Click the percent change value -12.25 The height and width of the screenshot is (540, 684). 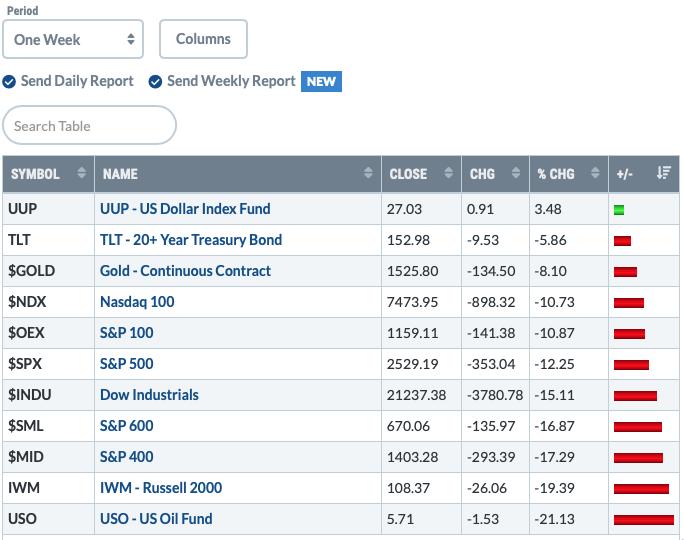pyautogui.click(x=554, y=364)
